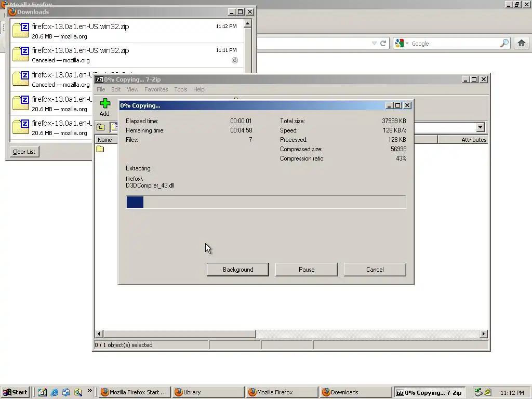Click second system tray icon
The image size is (532, 399).
coord(488,392)
